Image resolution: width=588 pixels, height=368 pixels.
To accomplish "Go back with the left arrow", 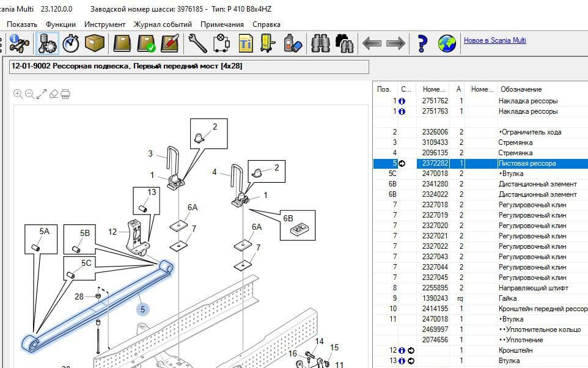I will [372, 43].
